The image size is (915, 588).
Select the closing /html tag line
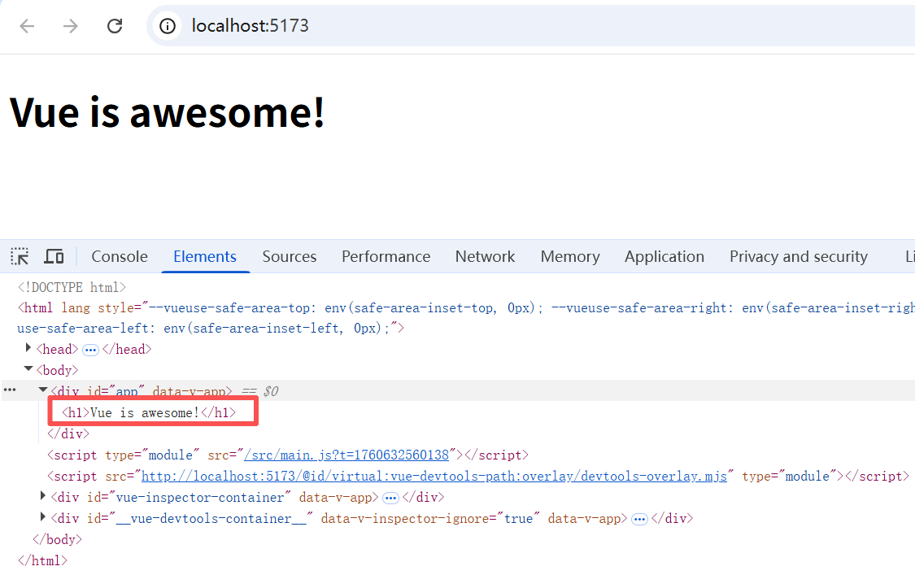(x=42, y=560)
